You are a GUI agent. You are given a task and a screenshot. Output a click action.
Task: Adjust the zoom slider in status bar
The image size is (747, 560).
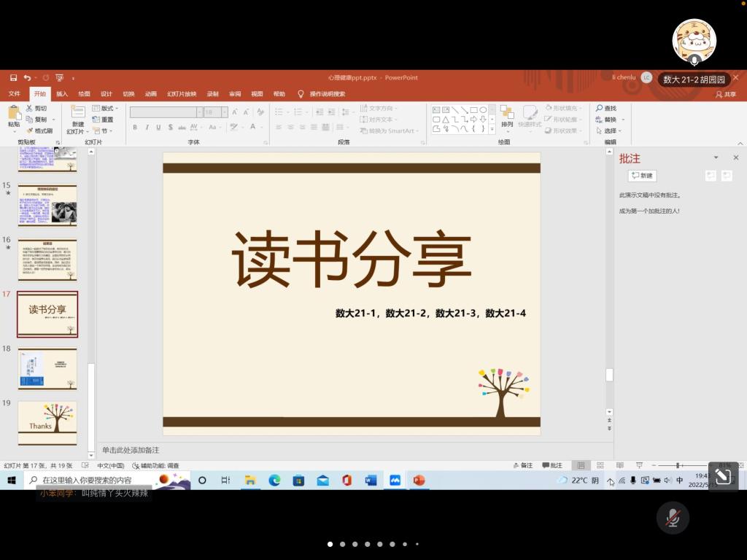tap(678, 465)
